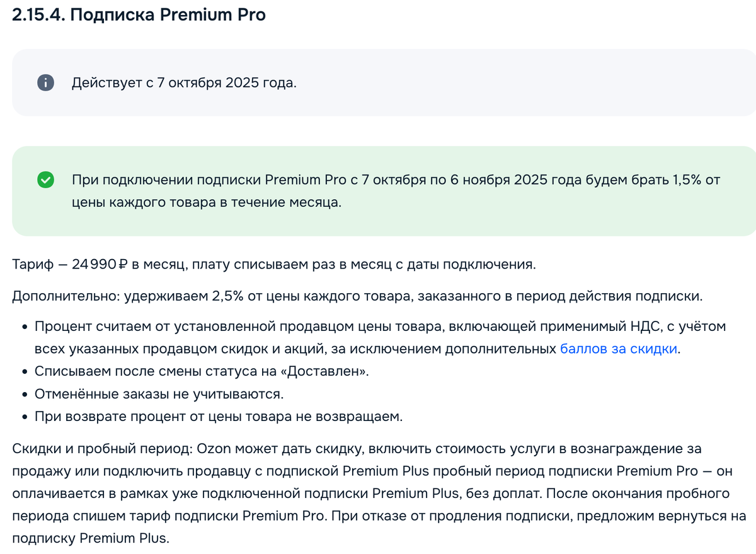Click line «цены каждого товара в течение месяца.»
This screenshot has width=756, height=554.
pyautogui.click(x=206, y=202)
